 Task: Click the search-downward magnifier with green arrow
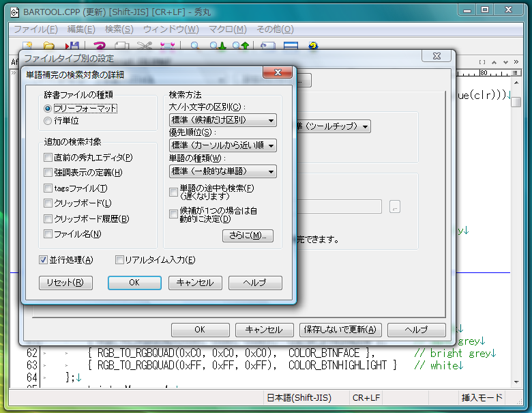pyautogui.click(x=217, y=46)
